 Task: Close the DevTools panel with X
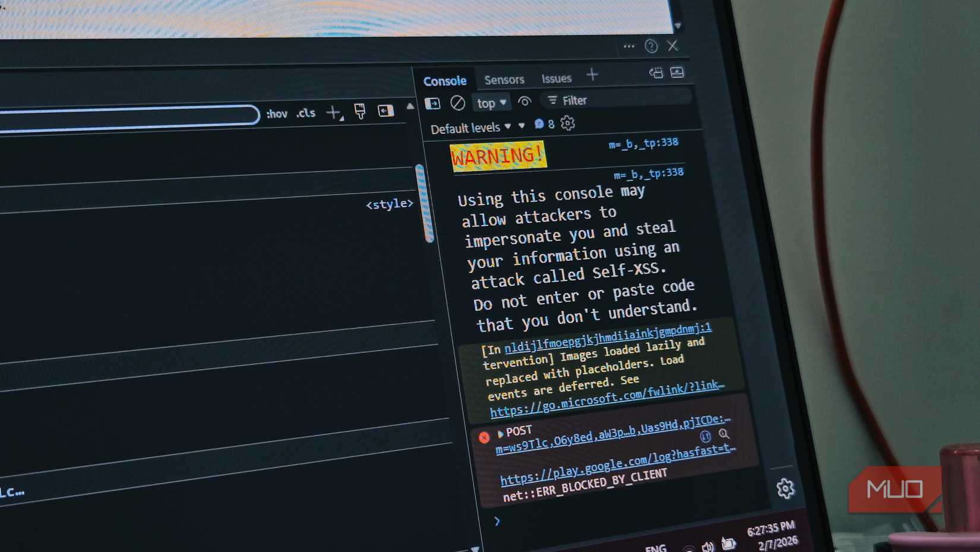tap(672, 46)
